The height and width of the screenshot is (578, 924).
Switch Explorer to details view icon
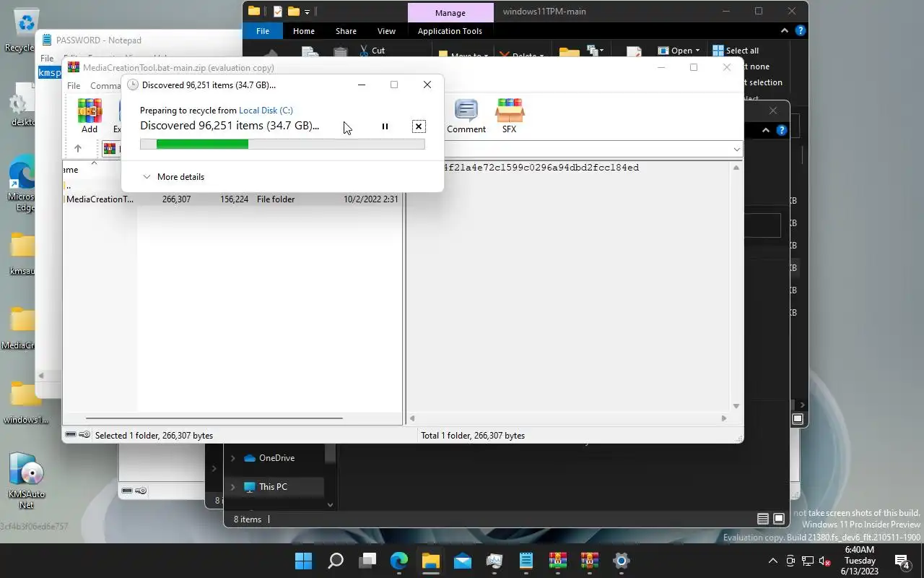(763, 519)
